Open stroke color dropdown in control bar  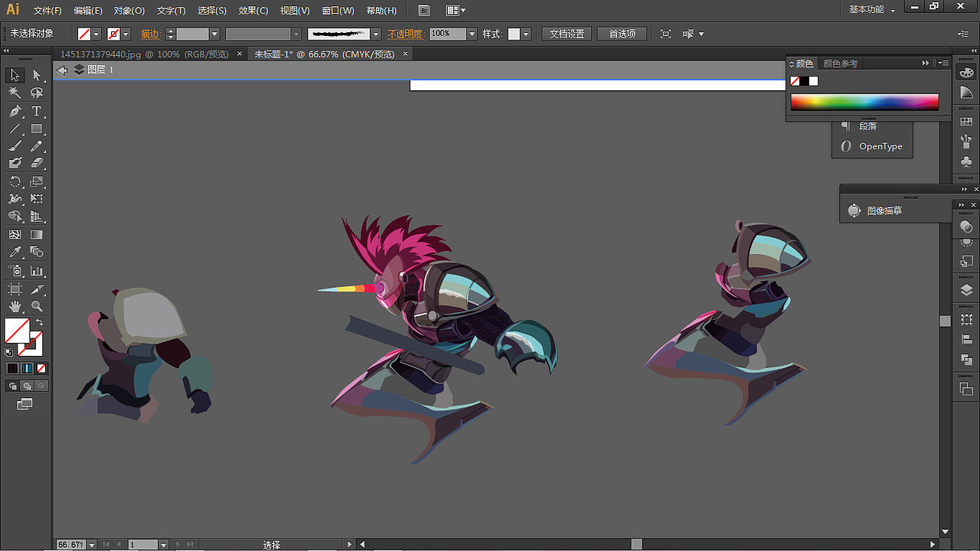click(126, 34)
